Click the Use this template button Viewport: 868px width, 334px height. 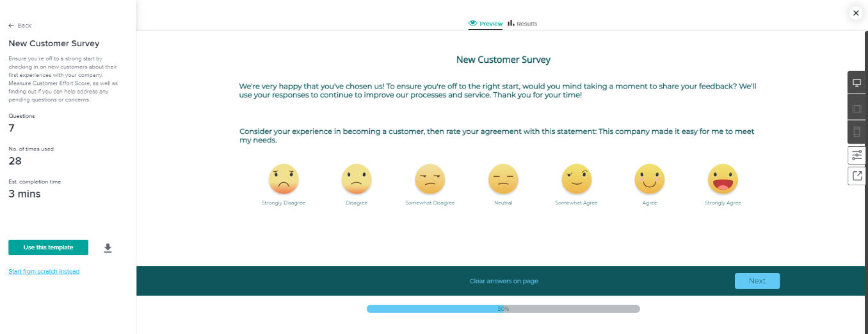[x=48, y=247]
